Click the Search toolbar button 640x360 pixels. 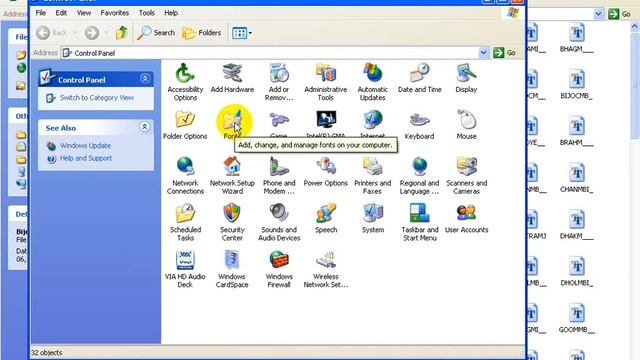[156, 33]
